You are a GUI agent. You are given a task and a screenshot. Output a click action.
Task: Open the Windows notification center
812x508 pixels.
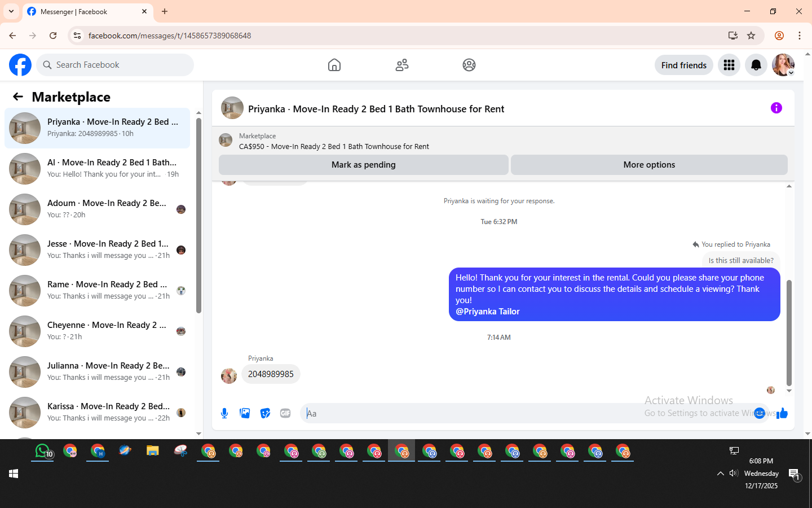click(x=794, y=475)
